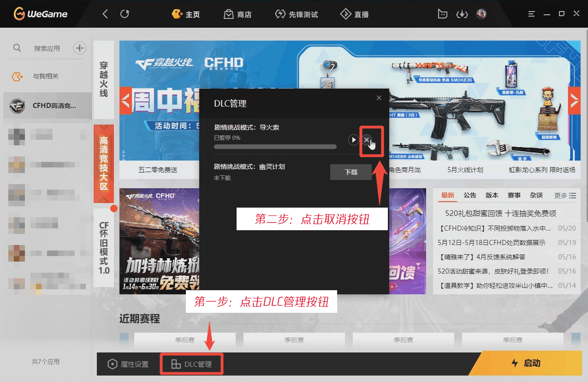Viewport: 588px width, 382px height.
Task: Click the 剧情挑战模式：幽灵计划 title
Action: [249, 167]
